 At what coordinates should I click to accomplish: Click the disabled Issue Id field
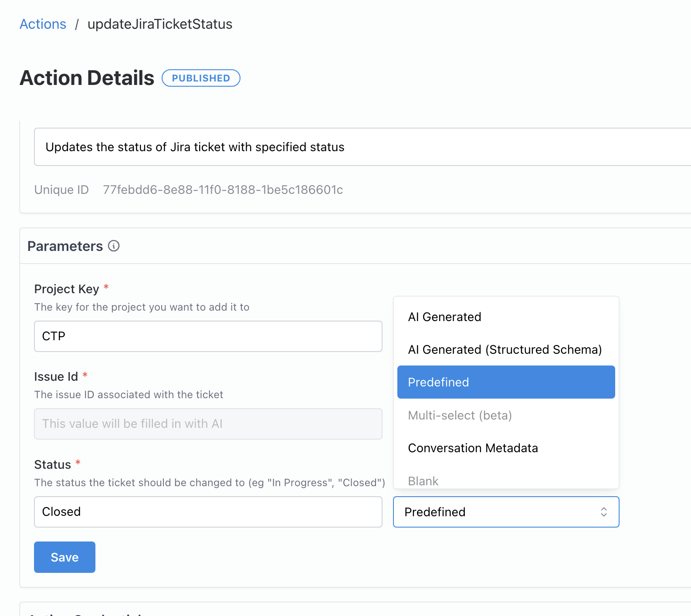pyautogui.click(x=208, y=424)
